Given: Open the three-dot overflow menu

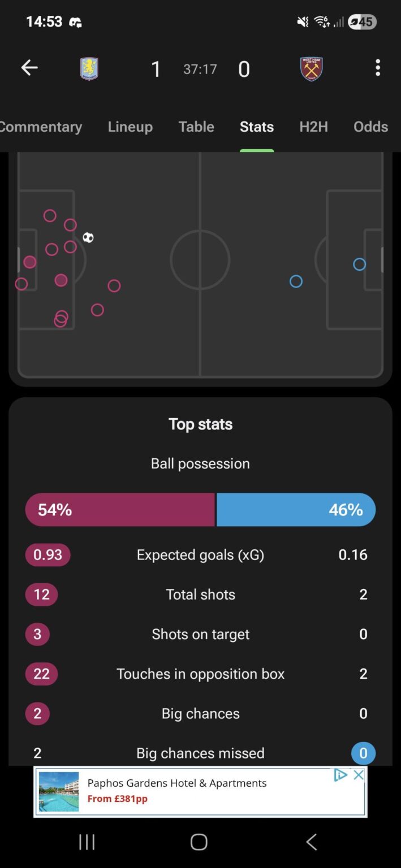Looking at the screenshot, I should pyautogui.click(x=377, y=67).
